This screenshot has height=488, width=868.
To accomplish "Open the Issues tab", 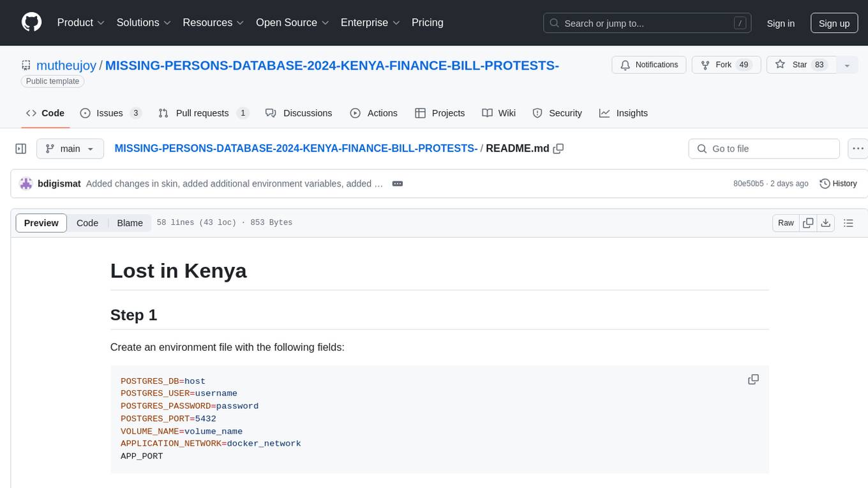I will [110, 113].
